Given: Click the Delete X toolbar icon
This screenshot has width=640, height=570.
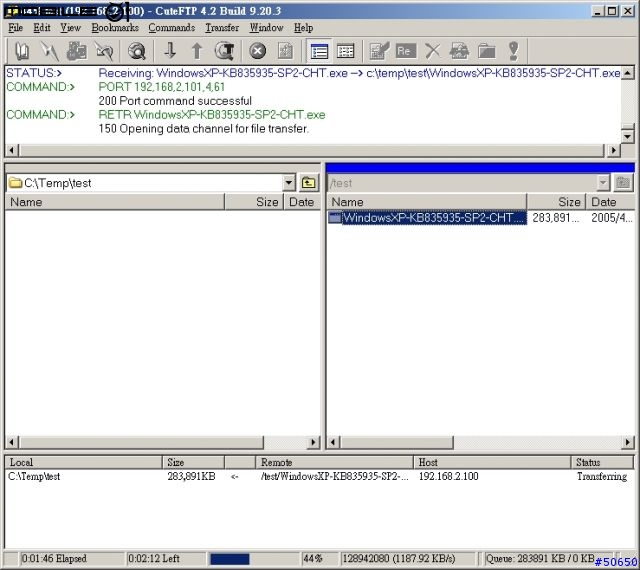Looking at the screenshot, I should (433, 51).
